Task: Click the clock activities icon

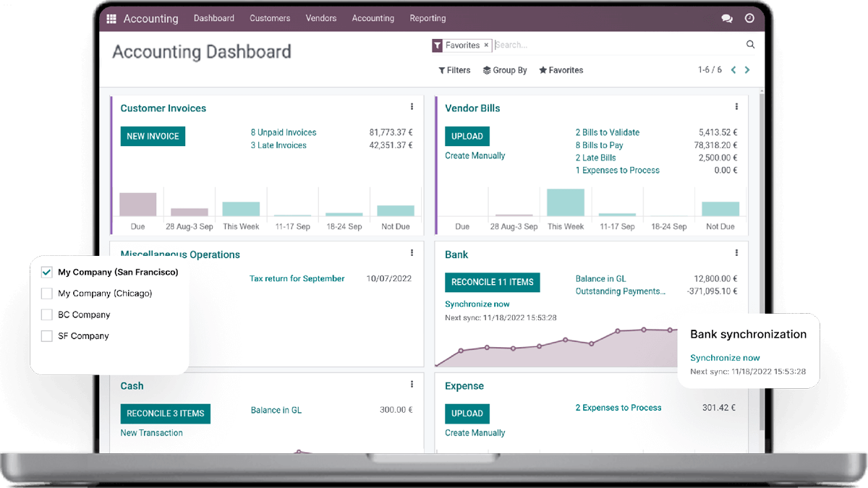Action: tap(749, 19)
